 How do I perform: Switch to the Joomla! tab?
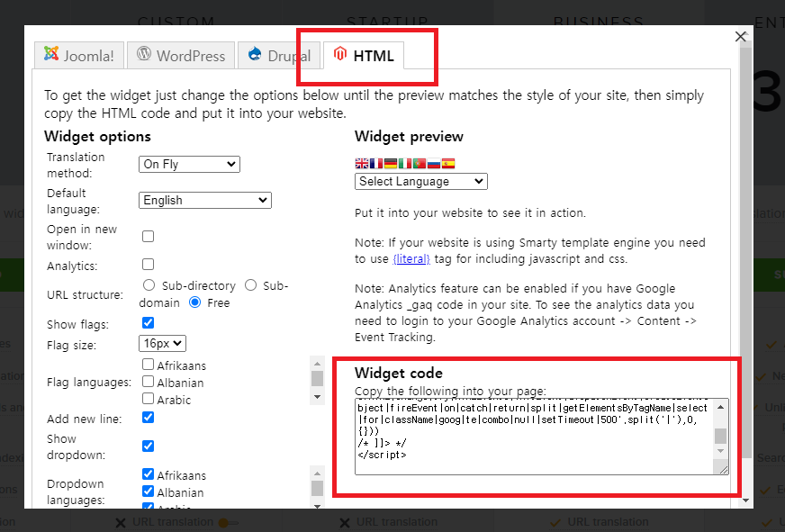pos(79,55)
